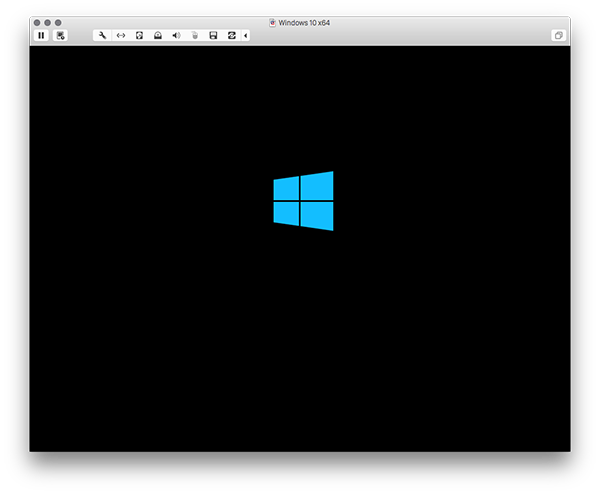The width and height of the screenshot is (600, 494).
Task: Click inside the Windows boot screen
Action: (300, 249)
